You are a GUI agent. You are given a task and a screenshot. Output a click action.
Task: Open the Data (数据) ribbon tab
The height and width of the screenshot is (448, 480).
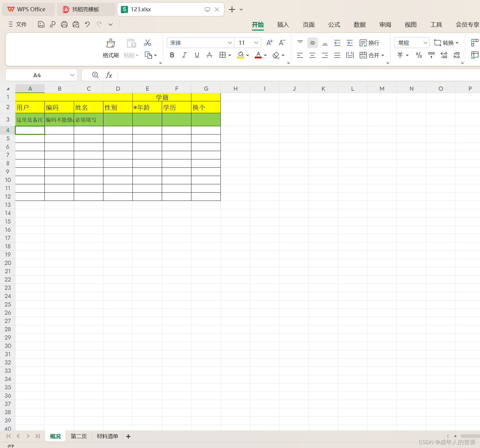point(359,25)
